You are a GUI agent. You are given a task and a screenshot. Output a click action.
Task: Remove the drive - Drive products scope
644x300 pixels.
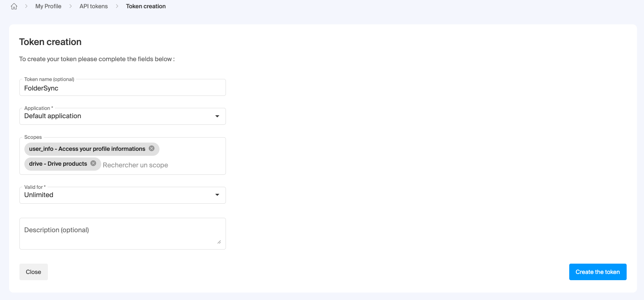coord(93,164)
